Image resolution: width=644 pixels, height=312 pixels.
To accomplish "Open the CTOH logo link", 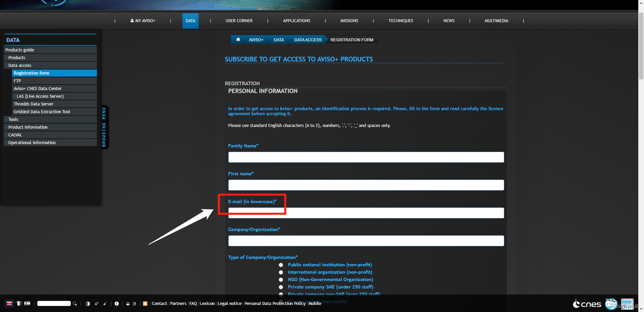I will (x=611, y=304).
